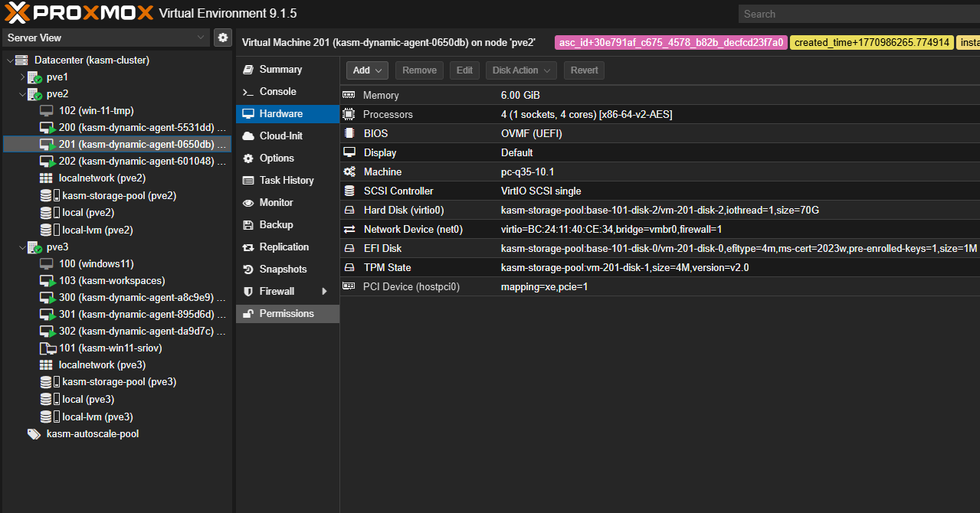Open the Summary tab
The width and height of the screenshot is (980, 513).
[x=287, y=70]
